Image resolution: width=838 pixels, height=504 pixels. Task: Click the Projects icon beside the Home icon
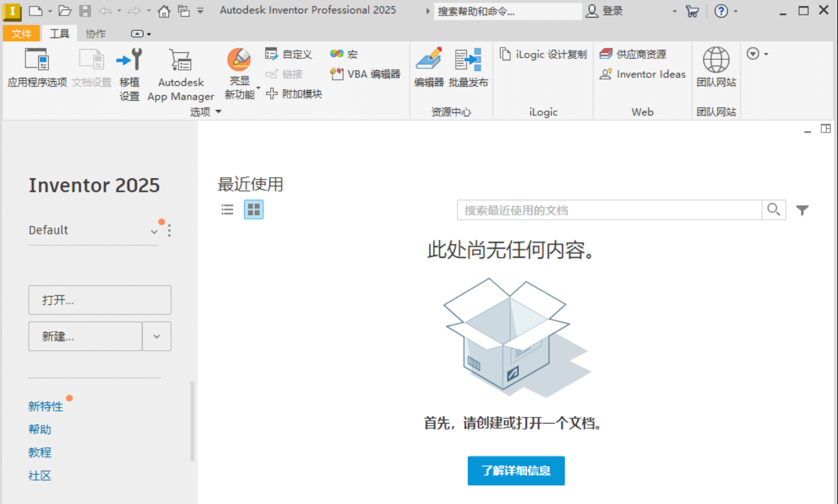[184, 11]
